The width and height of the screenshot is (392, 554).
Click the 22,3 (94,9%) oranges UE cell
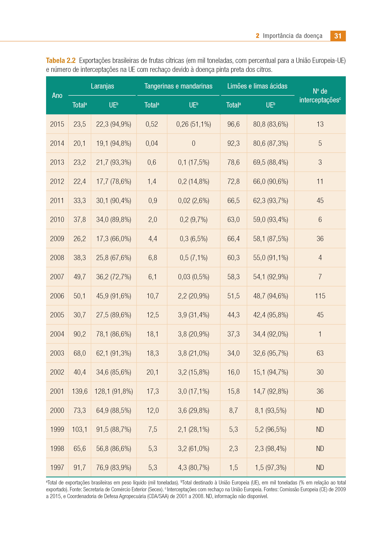[x=114, y=124]
